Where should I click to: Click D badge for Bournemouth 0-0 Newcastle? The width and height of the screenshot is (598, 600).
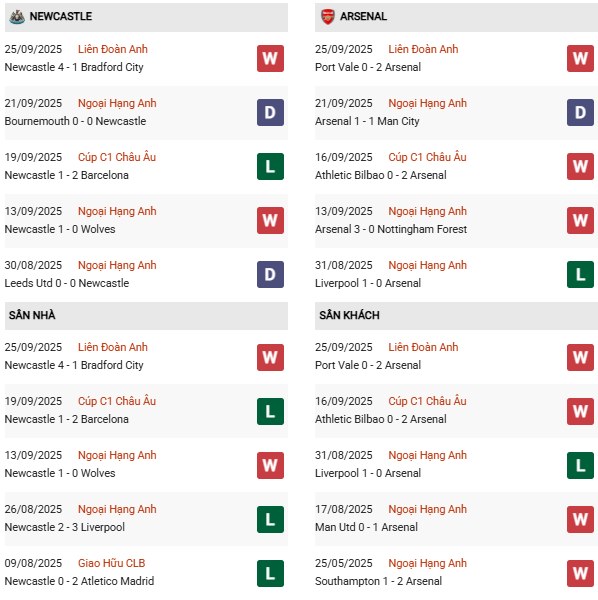click(270, 112)
